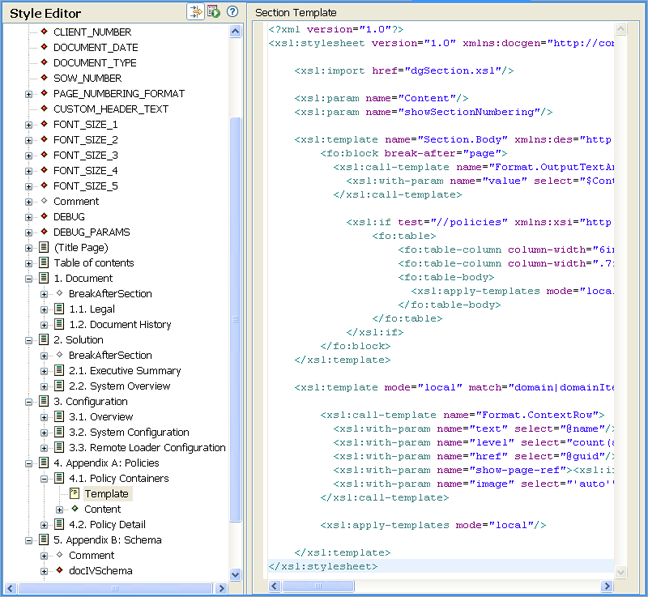This screenshot has height=597, width=648.
Task: Expand the (Title Page) section
Action: coord(29,248)
